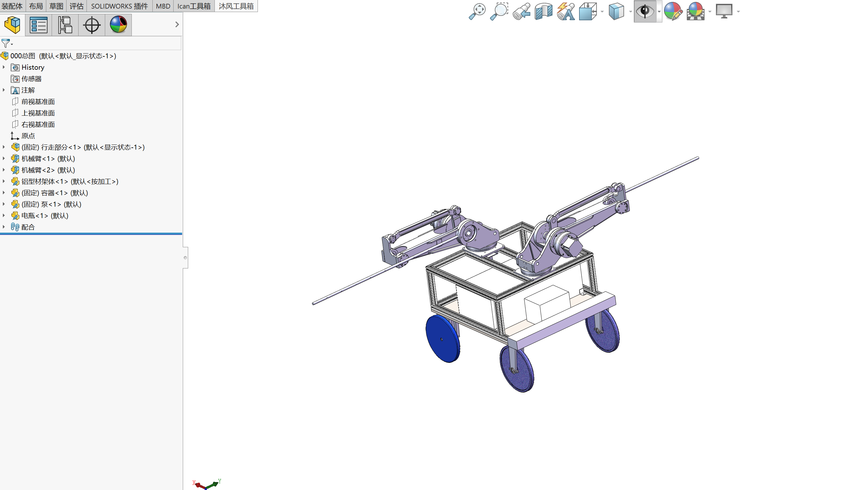Image resolution: width=868 pixels, height=490 pixels.
Task: Expand 行走部分<1> subassembly
Action: click(x=4, y=147)
